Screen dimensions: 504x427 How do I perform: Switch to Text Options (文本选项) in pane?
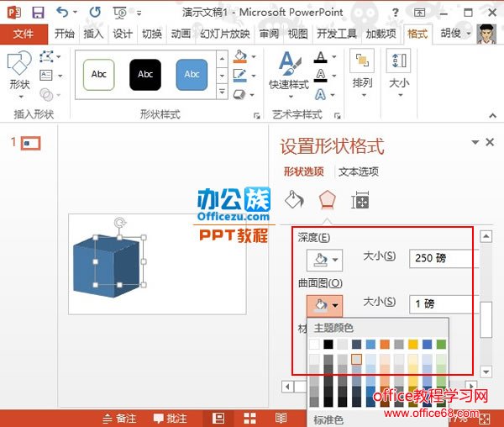359,171
